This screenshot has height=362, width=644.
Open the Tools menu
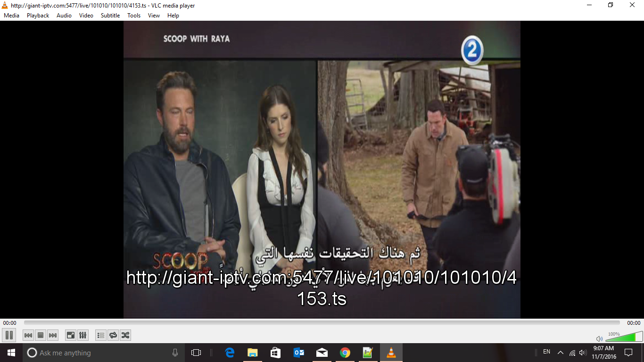coord(134,16)
